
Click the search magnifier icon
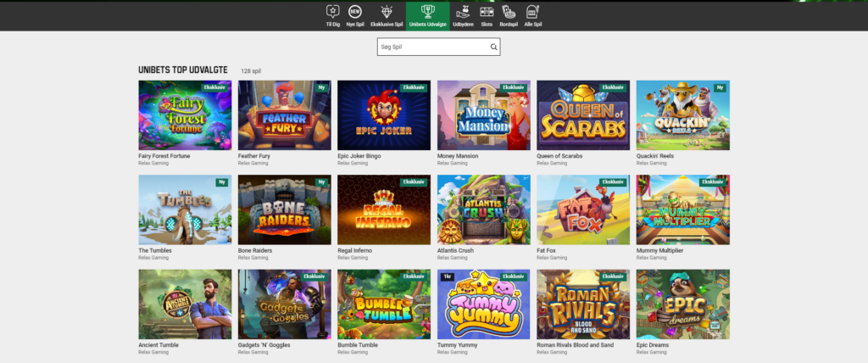(x=493, y=47)
